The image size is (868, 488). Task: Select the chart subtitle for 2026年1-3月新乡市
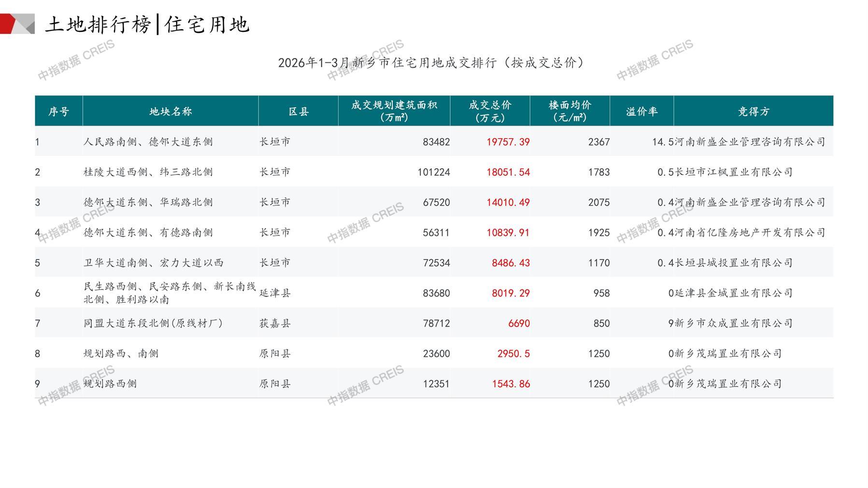pos(431,63)
